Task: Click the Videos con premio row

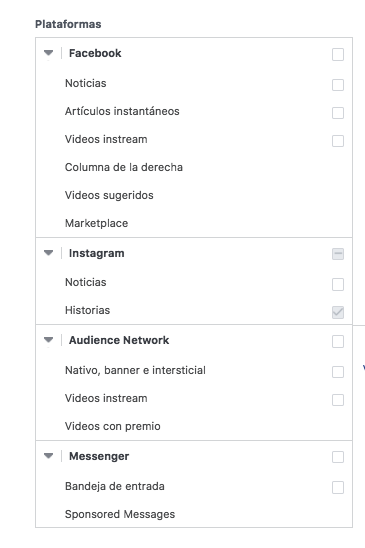Action: (194, 426)
